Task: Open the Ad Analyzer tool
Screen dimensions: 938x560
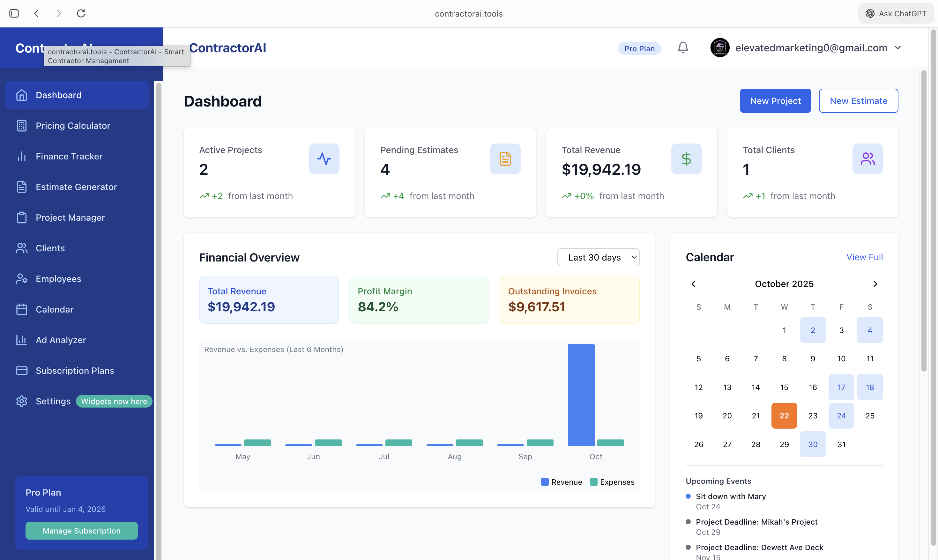Action: pyautogui.click(x=60, y=340)
